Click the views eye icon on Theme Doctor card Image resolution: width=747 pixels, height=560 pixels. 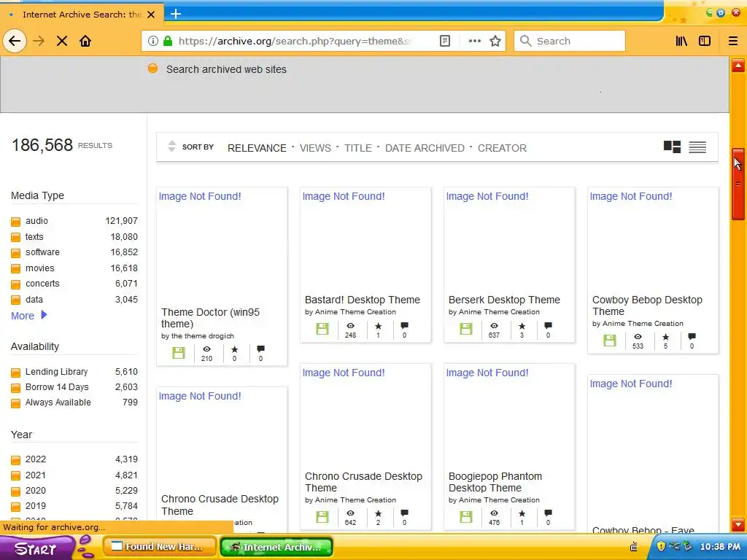click(206, 349)
